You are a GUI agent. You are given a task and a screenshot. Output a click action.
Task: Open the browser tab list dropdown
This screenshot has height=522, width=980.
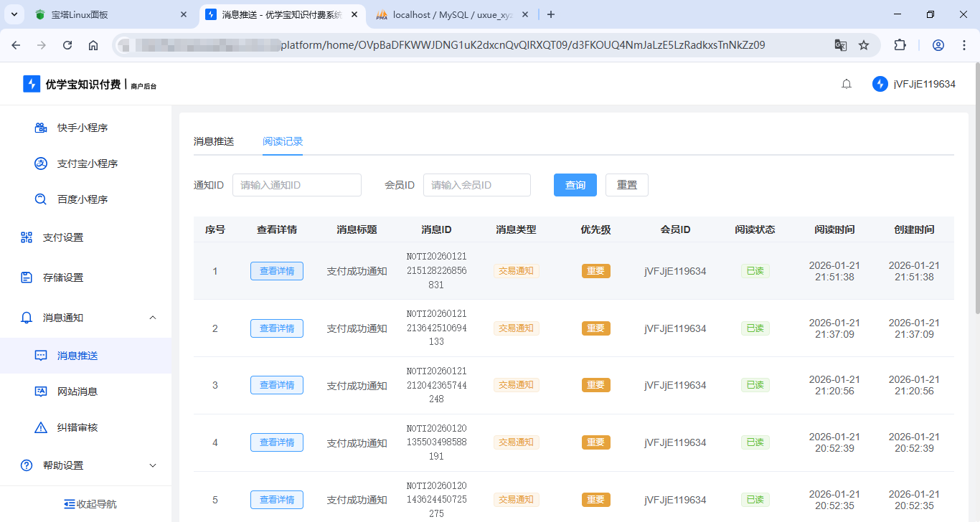tap(14, 14)
